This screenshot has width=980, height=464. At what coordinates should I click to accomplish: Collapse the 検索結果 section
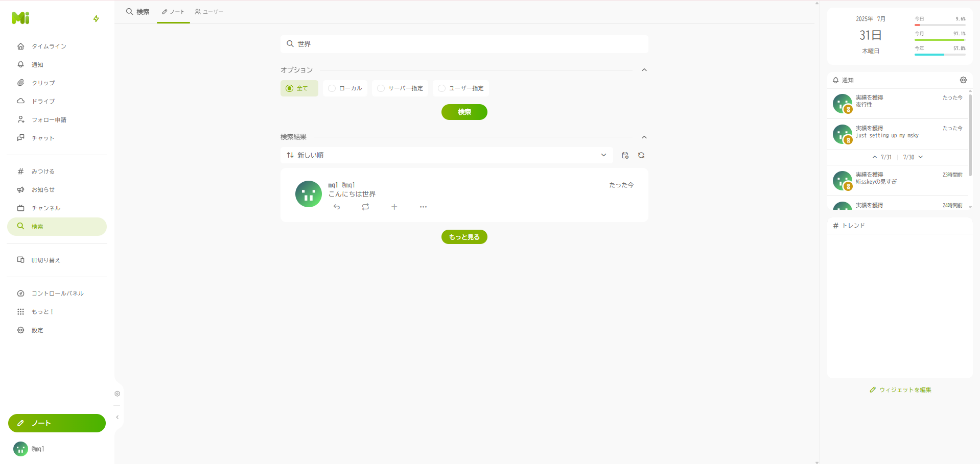click(644, 137)
